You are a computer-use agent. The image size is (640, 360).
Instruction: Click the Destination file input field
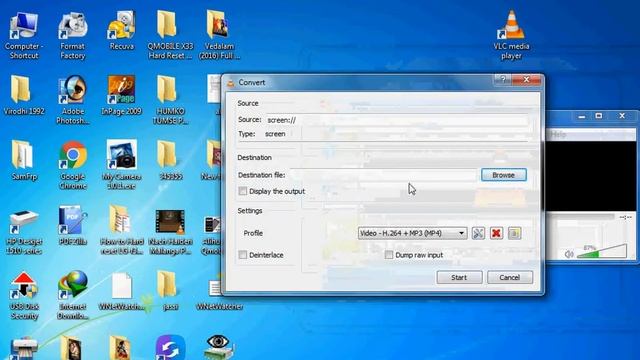[384, 175]
